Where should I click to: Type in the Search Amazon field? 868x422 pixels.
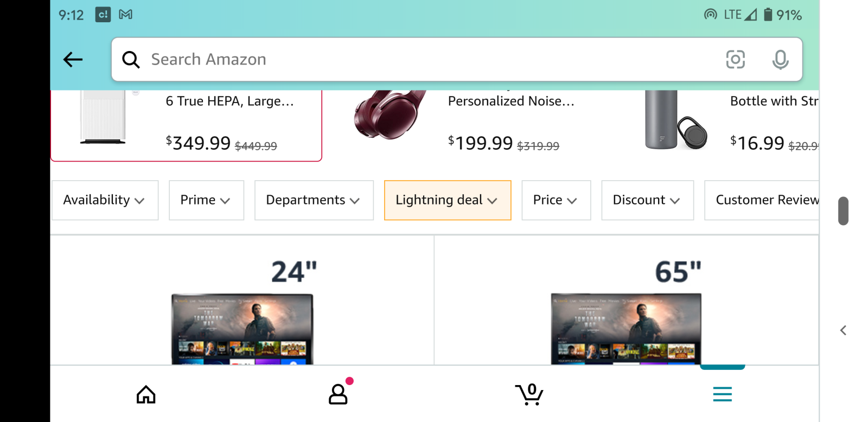tap(423, 59)
